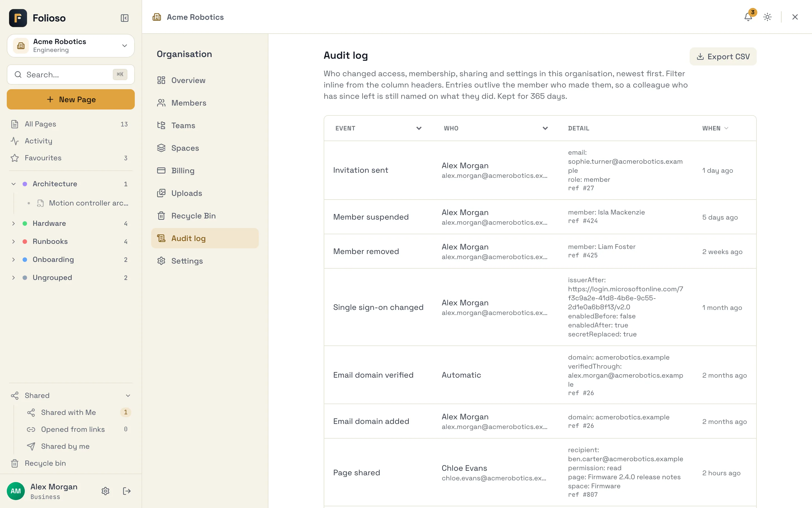Go to Billing section
This screenshot has height=508, width=812.
pyautogui.click(x=205, y=170)
